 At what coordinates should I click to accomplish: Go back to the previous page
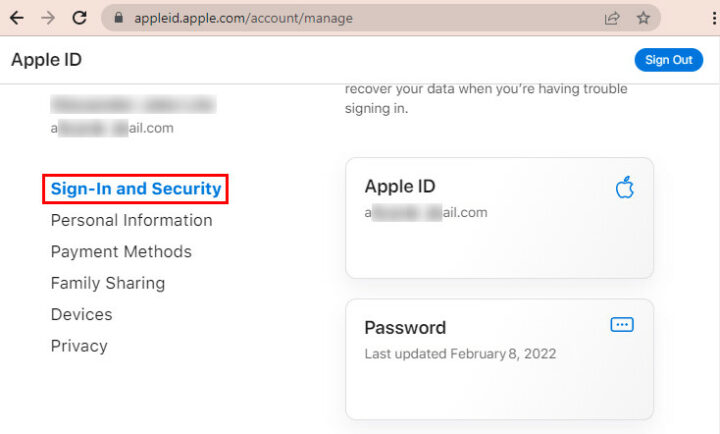[x=16, y=18]
